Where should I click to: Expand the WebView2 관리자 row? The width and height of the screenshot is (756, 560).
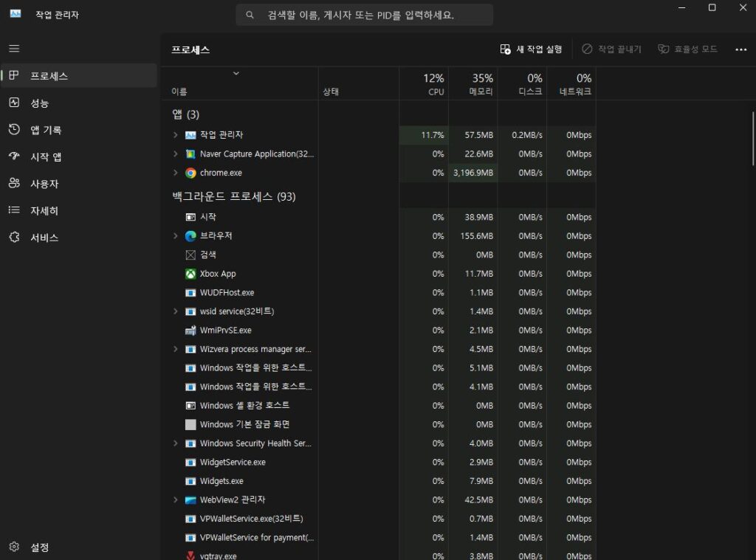click(x=176, y=499)
